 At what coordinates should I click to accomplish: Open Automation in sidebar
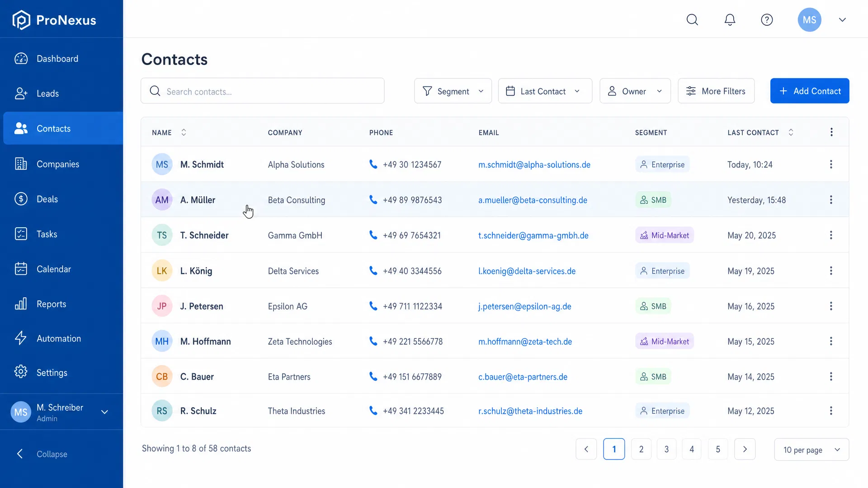(61, 338)
